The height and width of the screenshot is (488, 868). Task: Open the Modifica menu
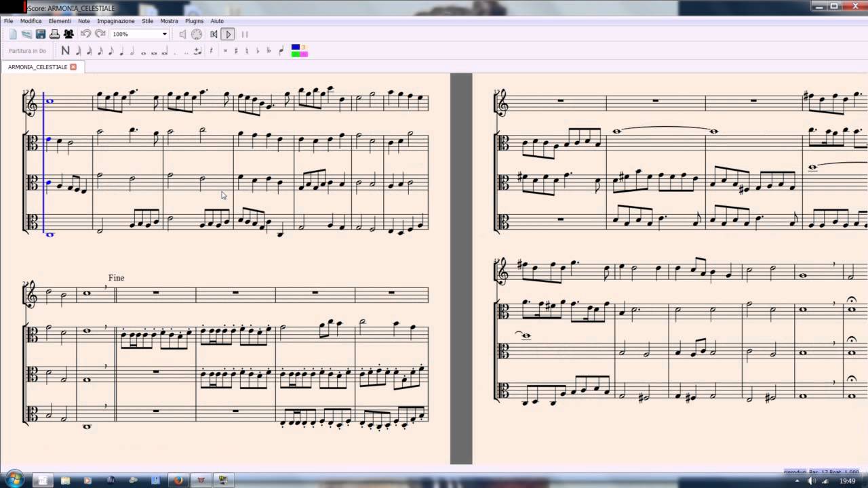tap(31, 21)
